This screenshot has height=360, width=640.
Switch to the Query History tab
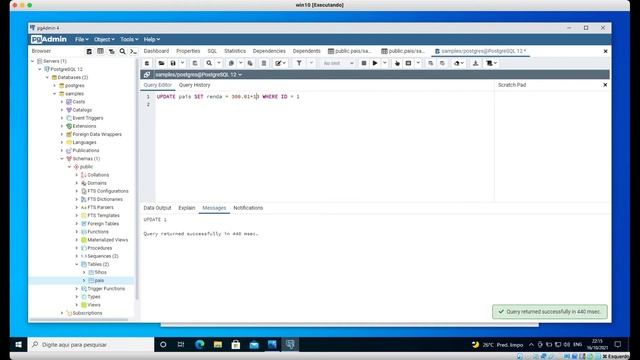tap(194, 85)
